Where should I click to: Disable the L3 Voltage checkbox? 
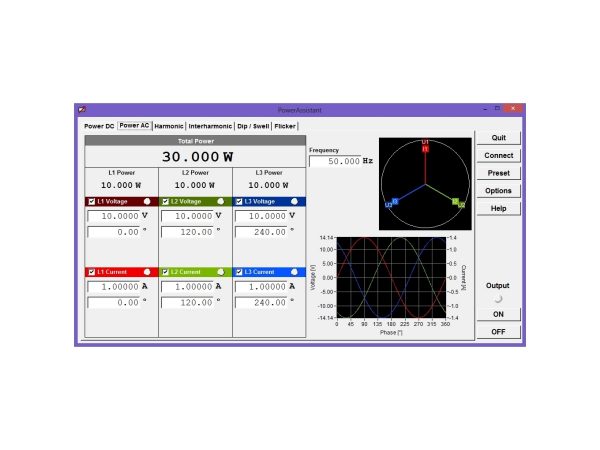pyautogui.click(x=240, y=201)
